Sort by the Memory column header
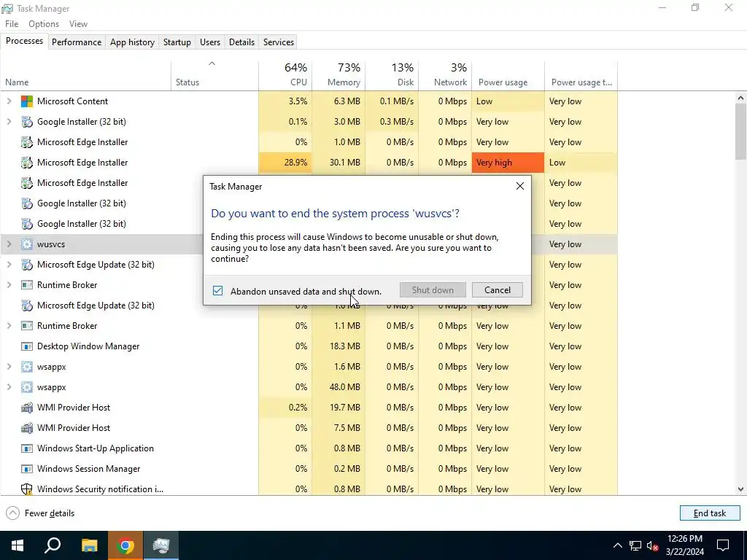The height and width of the screenshot is (560, 747). tap(338, 75)
